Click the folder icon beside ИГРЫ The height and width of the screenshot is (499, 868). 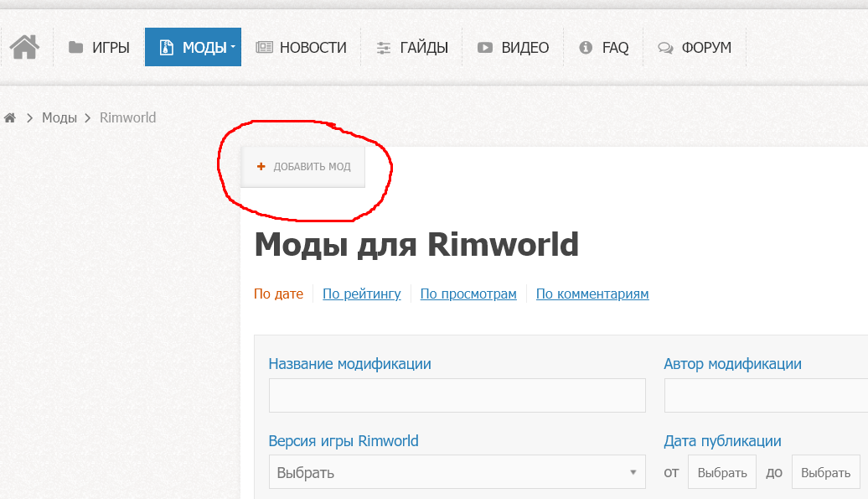pyautogui.click(x=75, y=48)
